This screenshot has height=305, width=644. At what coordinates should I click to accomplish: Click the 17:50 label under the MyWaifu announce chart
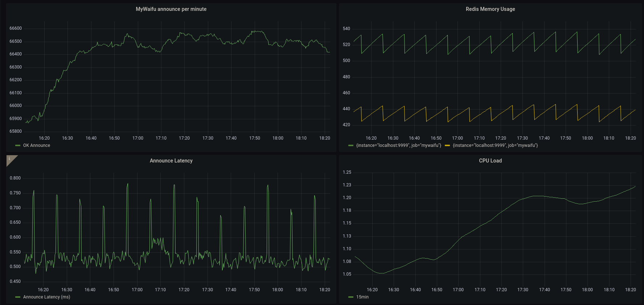(255, 138)
